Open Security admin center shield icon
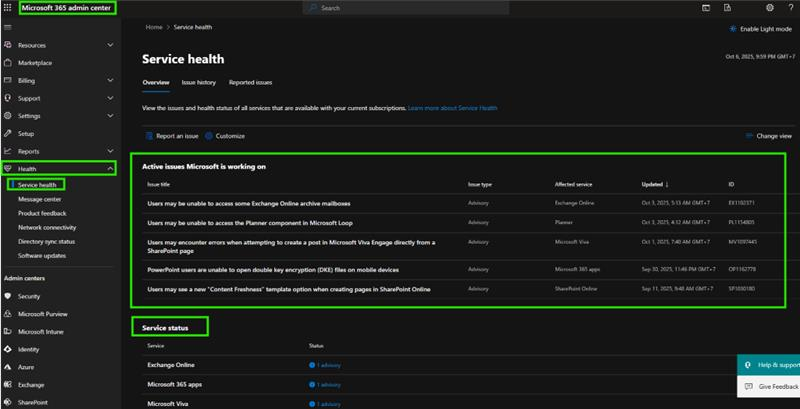 pos(8,296)
